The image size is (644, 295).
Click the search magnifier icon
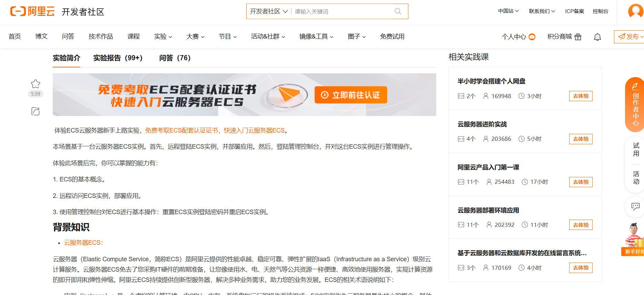coord(398,11)
